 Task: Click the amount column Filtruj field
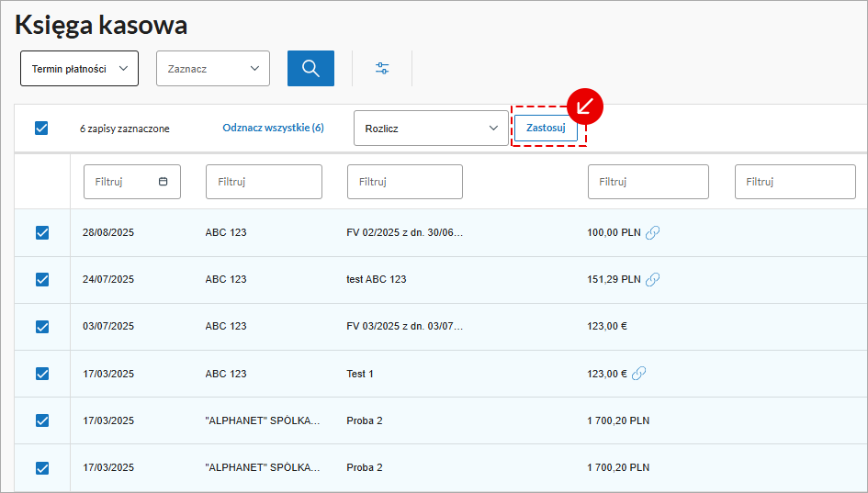[648, 182]
